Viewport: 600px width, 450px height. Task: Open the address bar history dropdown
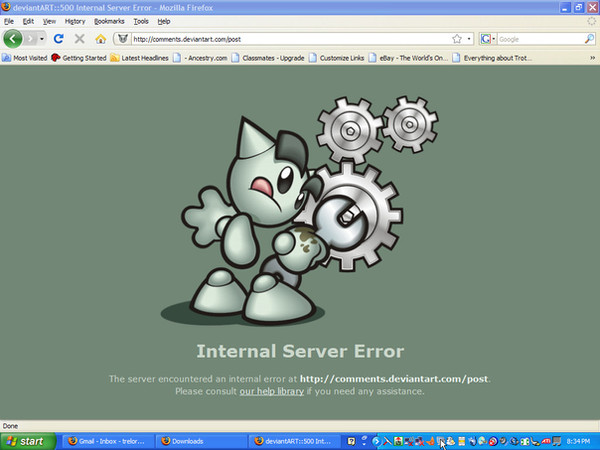click(x=469, y=39)
